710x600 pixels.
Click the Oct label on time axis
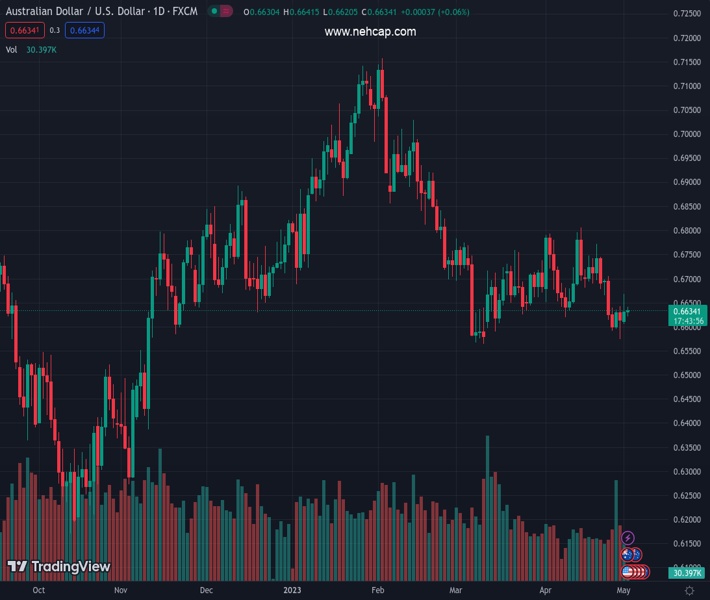(38, 590)
